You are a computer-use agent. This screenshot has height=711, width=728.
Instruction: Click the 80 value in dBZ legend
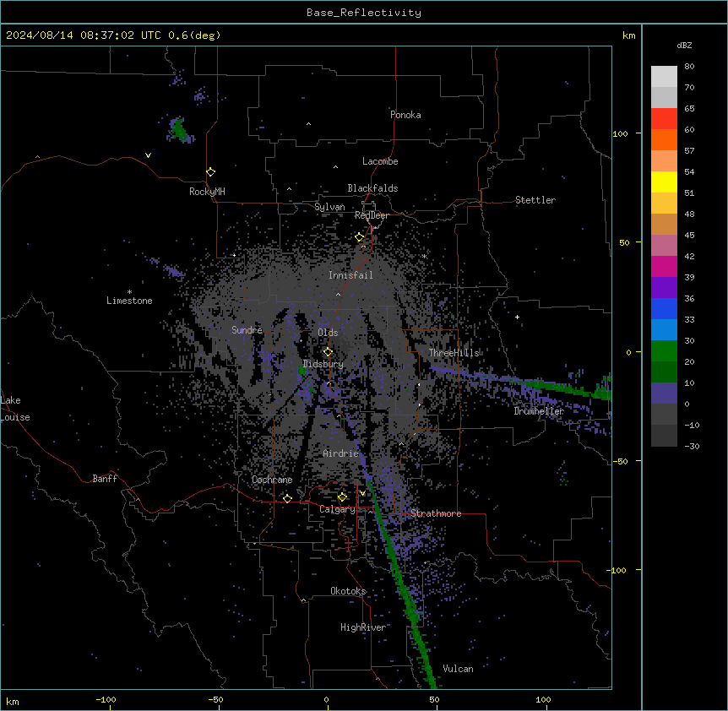689,67
